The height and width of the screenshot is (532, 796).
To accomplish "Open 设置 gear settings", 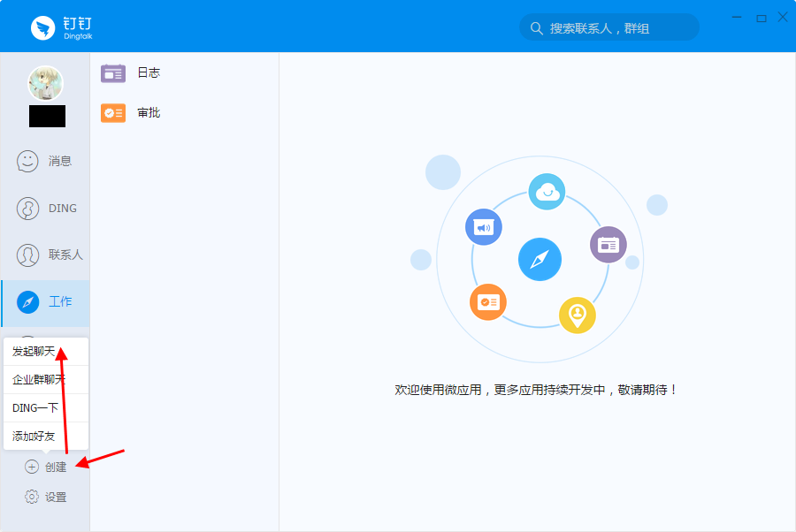I will pyautogui.click(x=32, y=497).
